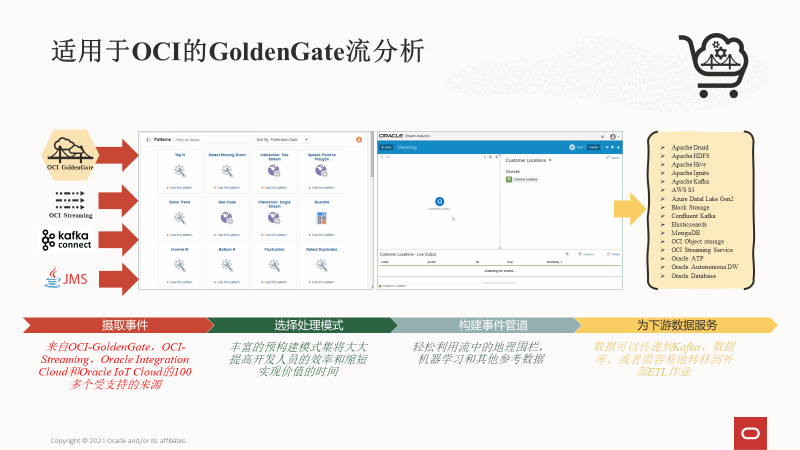Click the Apache Ignite list item

click(690, 173)
